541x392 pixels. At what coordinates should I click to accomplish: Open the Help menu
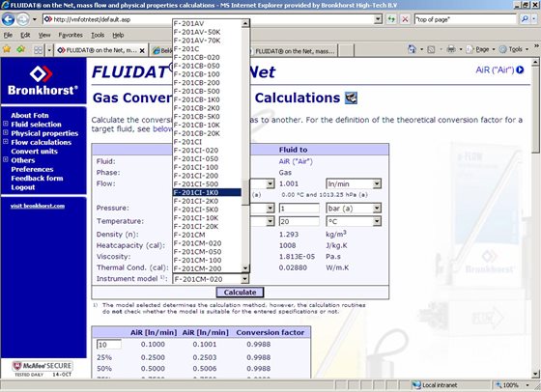pyautogui.click(x=118, y=35)
